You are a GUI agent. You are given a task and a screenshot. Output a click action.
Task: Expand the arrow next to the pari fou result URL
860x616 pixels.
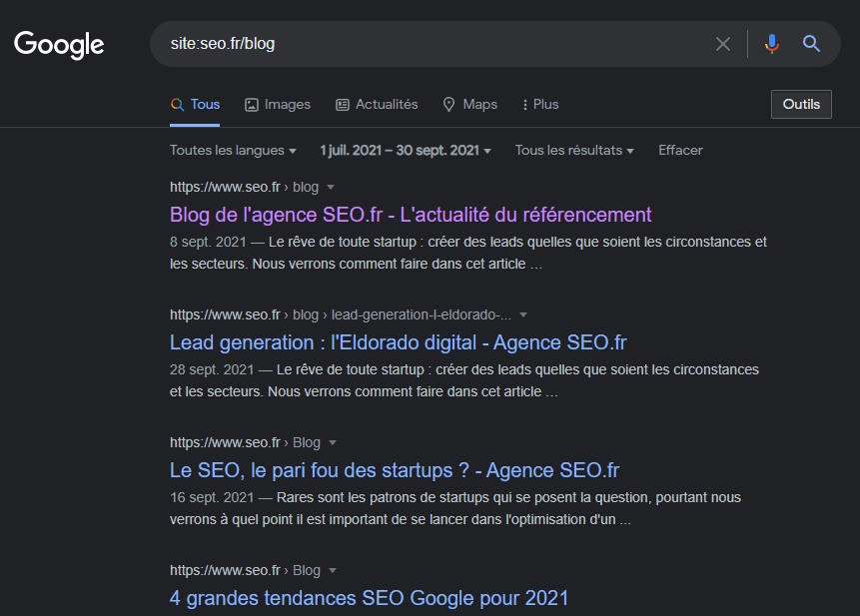pyautogui.click(x=333, y=443)
